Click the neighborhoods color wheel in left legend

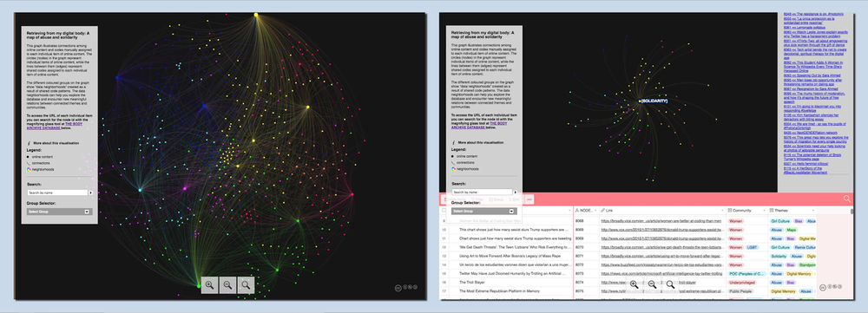[29, 170]
